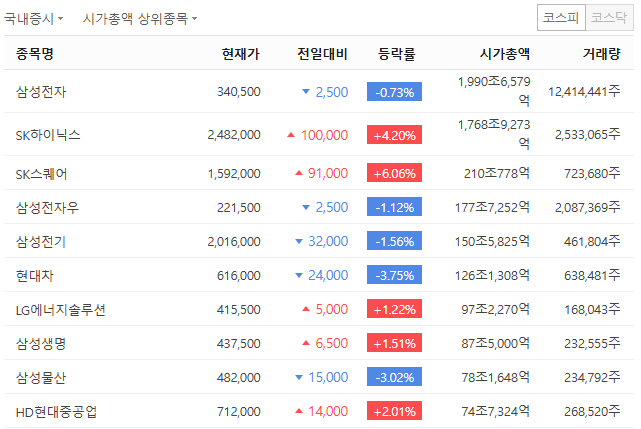This screenshot has width=641, height=429.
Task: Open the 삼성전자우 stock link
Action: coord(47,208)
